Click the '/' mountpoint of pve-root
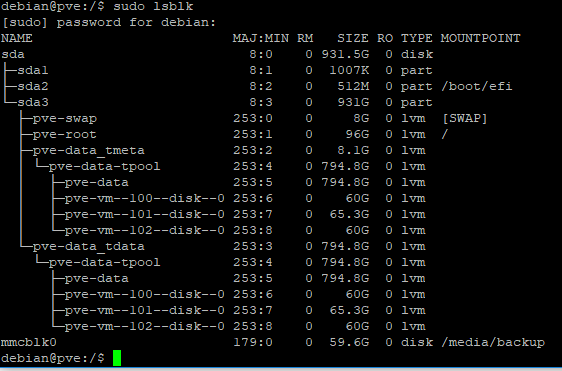 445,134
